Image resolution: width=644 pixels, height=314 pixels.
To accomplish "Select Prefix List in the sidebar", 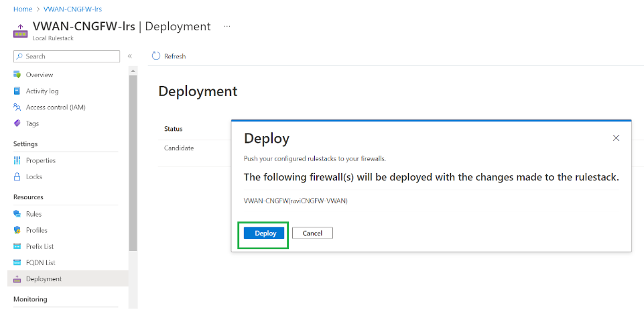I will pyautogui.click(x=40, y=246).
